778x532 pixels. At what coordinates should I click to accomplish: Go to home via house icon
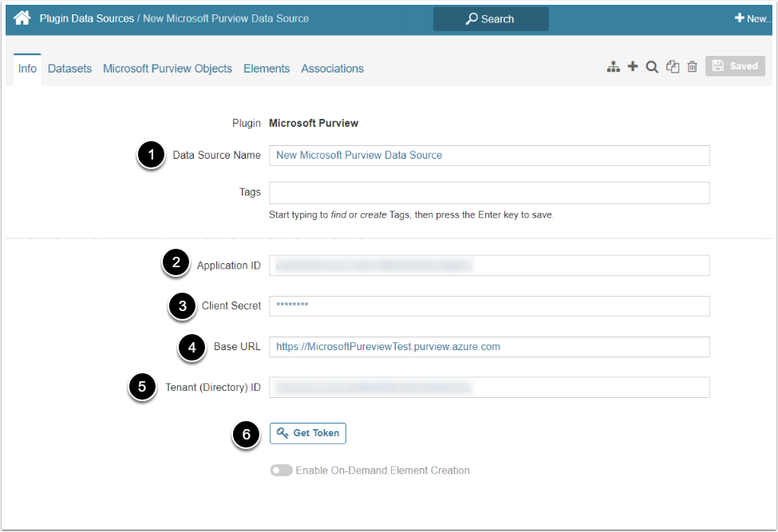[x=22, y=18]
